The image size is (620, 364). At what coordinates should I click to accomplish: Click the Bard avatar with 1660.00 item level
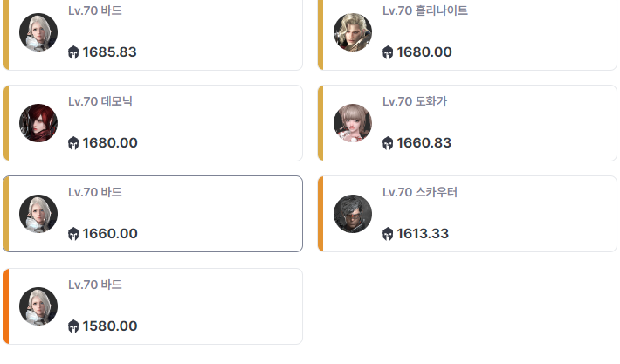(38, 214)
